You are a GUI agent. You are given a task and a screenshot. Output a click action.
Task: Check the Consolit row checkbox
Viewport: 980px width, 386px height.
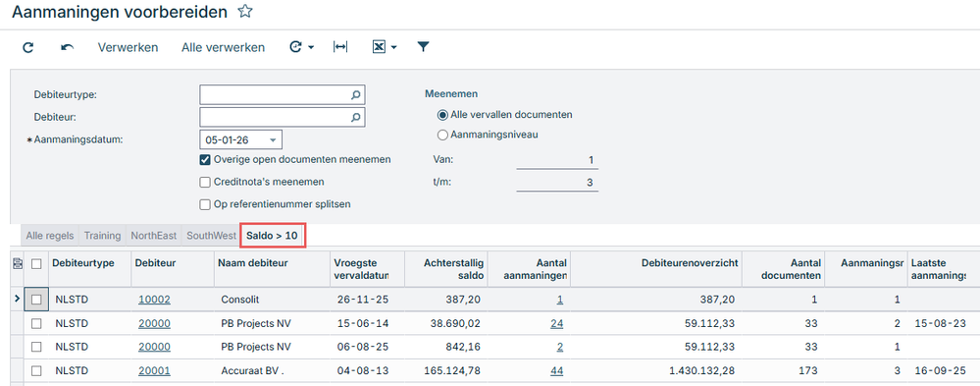coord(36,300)
